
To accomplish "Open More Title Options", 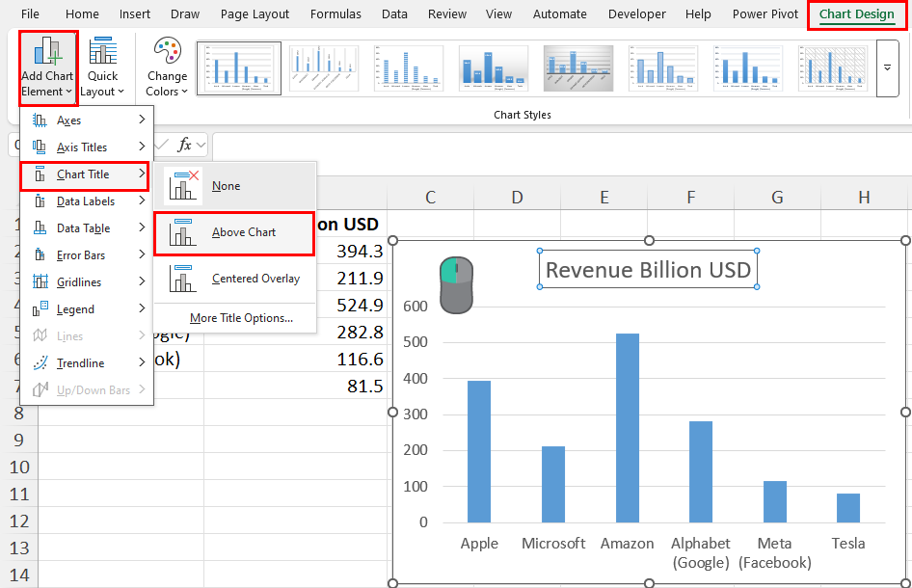I will [241, 318].
